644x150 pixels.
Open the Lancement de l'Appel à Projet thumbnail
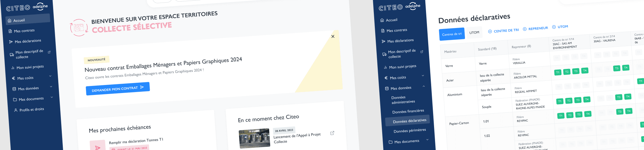tap(254, 138)
